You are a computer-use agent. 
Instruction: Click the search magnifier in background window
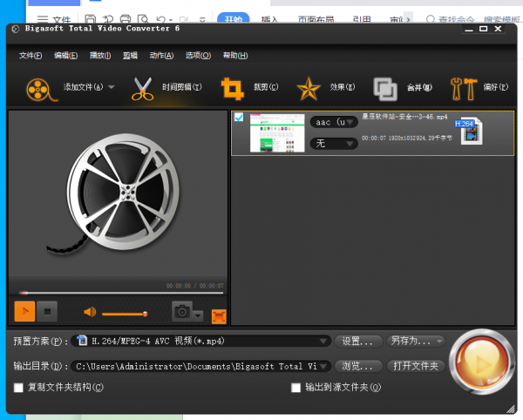pyautogui.click(x=431, y=19)
